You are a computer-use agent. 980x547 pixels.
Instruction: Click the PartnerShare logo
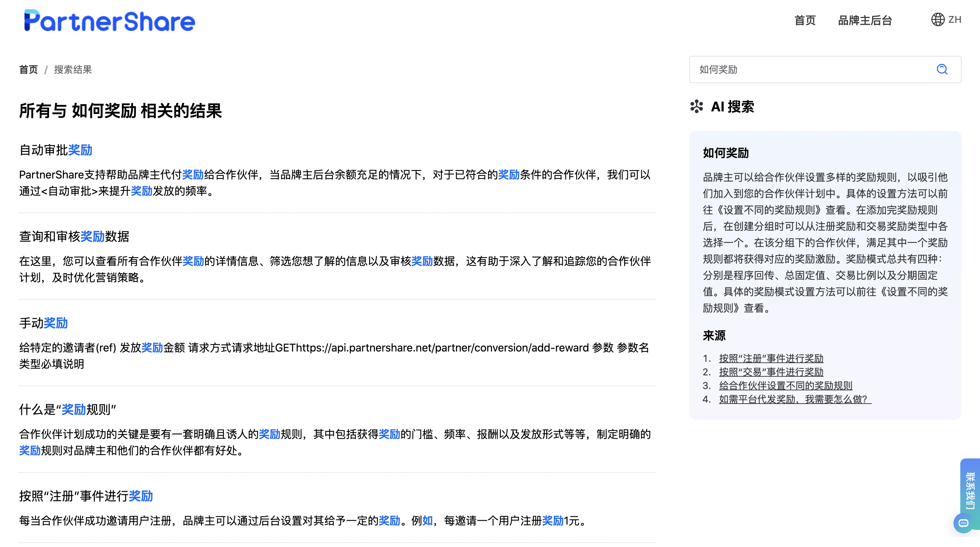tap(109, 22)
